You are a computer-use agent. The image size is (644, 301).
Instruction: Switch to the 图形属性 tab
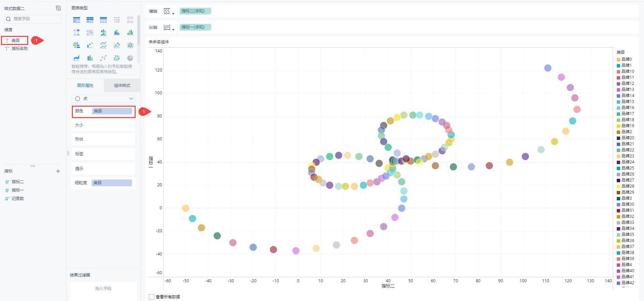pyautogui.click(x=85, y=86)
